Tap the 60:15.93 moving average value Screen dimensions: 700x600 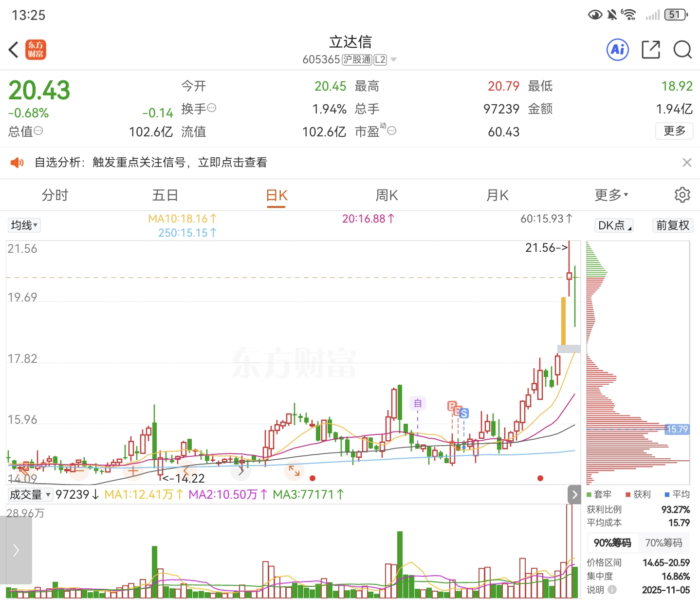[547, 219]
